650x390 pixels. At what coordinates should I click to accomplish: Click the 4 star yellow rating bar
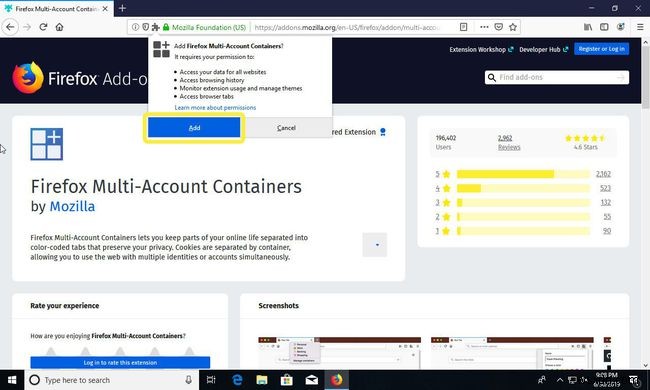coord(523,188)
